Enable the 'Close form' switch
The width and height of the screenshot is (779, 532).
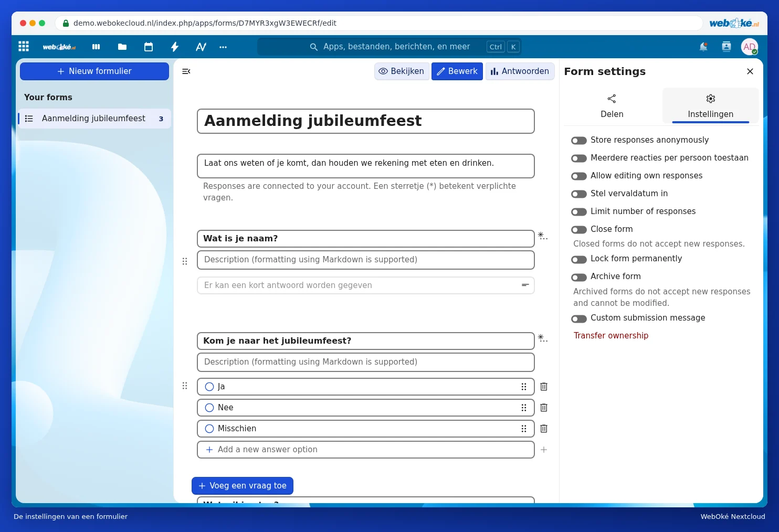(579, 230)
